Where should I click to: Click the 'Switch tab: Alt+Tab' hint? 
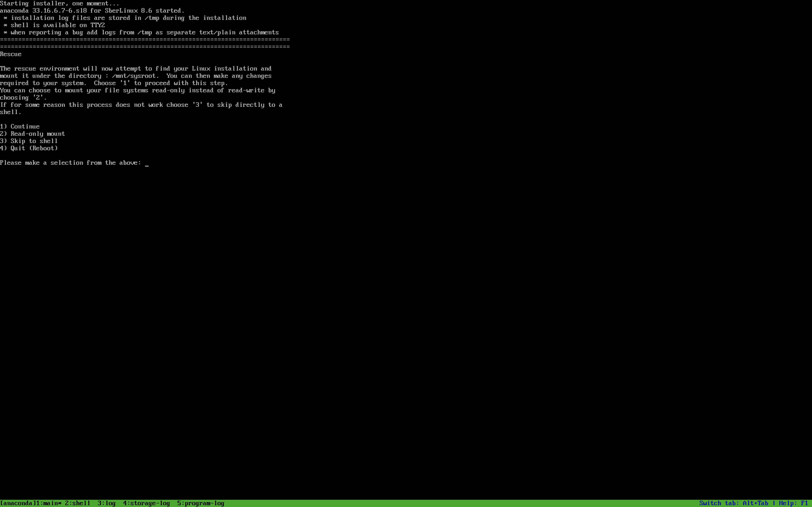[733, 503]
